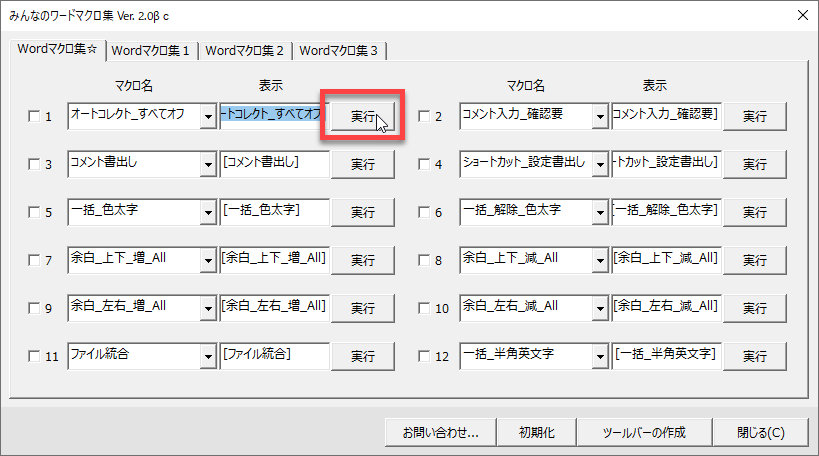This screenshot has width=819, height=456.
Task: Click ツールバーの作成 button
Action: point(644,433)
